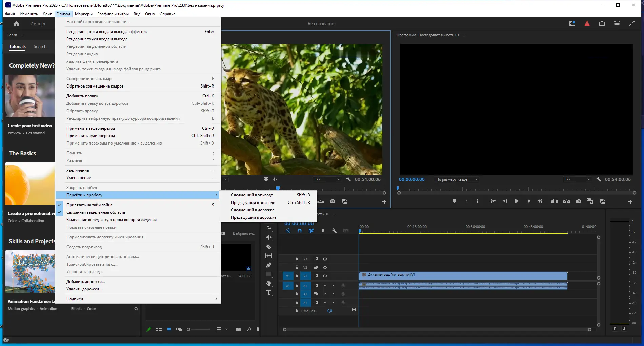The image size is (644, 346).
Task: Mute audio track A1
Action: tap(325, 286)
